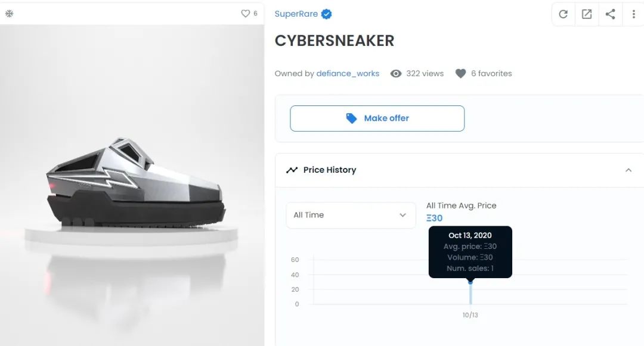Click the heart icon beside 6 favorites
This screenshot has width=644, height=346.
(x=460, y=73)
